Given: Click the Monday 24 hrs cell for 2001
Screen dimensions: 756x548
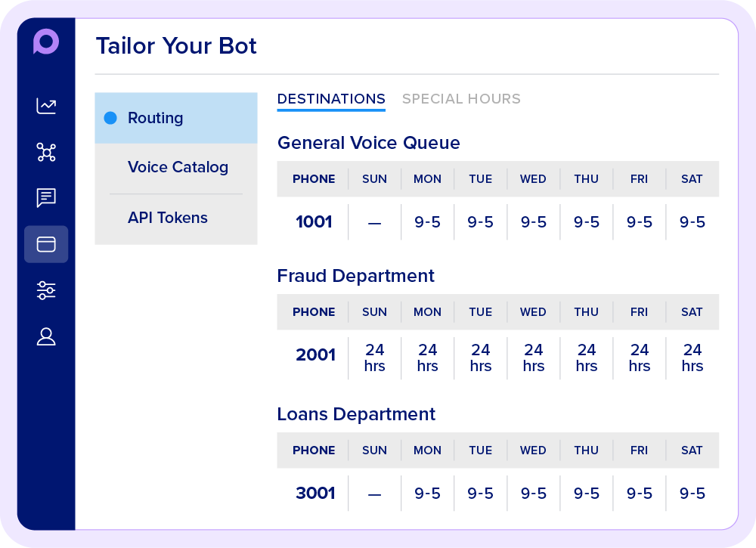Looking at the screenshot, I should pyautogui.click(x=427, y=358).
